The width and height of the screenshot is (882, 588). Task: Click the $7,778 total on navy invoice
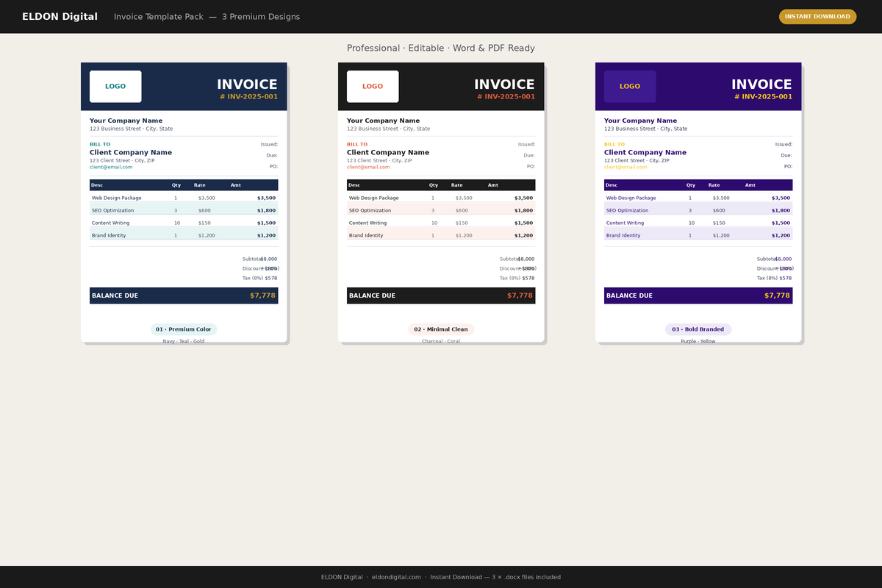point(262,295)
